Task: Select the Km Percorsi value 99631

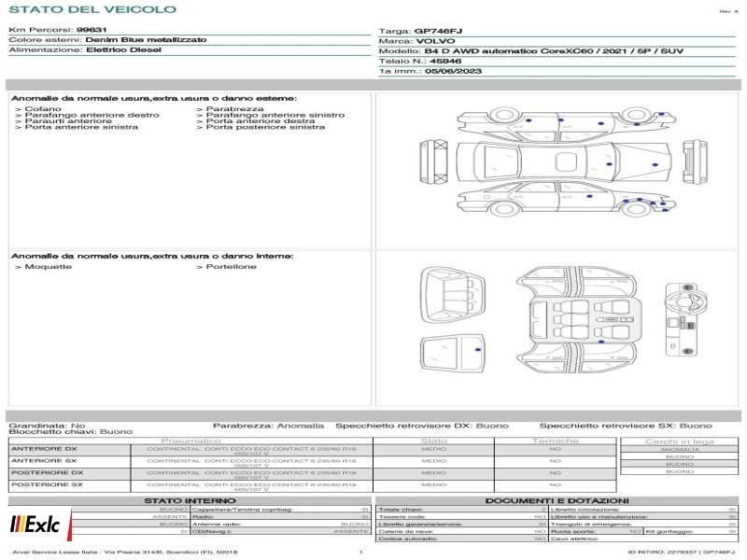Action: coord(92,30)
